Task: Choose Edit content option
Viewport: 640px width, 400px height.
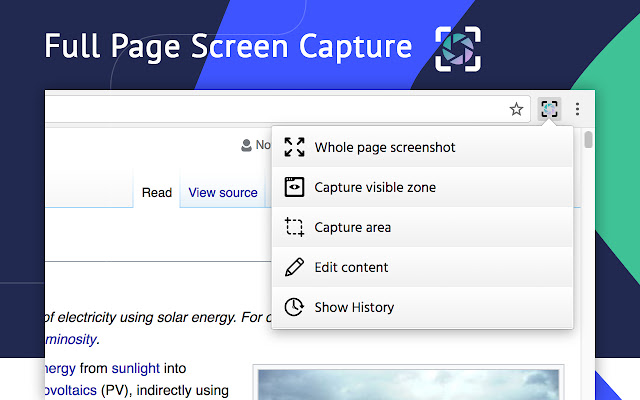Action: coord(422,267)
